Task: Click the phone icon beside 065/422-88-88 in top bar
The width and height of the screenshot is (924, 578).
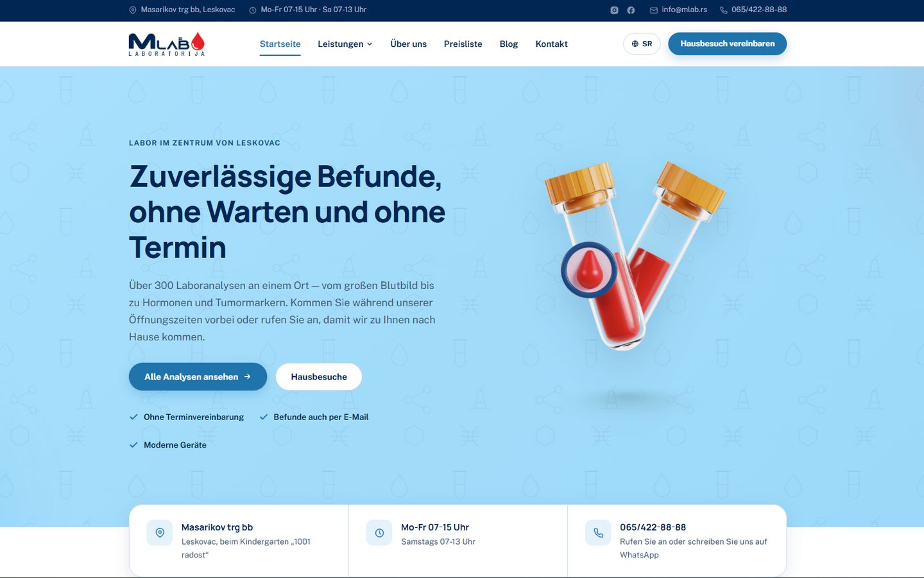Action: pyautogui.click(x=724, y=10)
